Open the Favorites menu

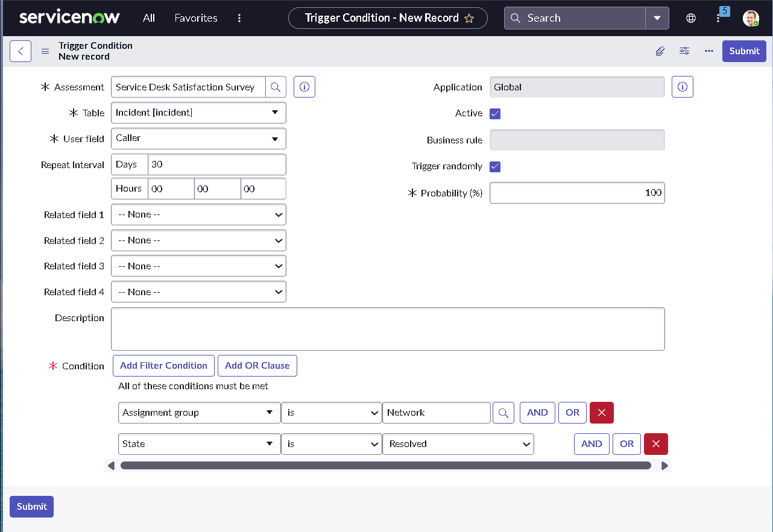pyautogui.click(x=195, y=18)
